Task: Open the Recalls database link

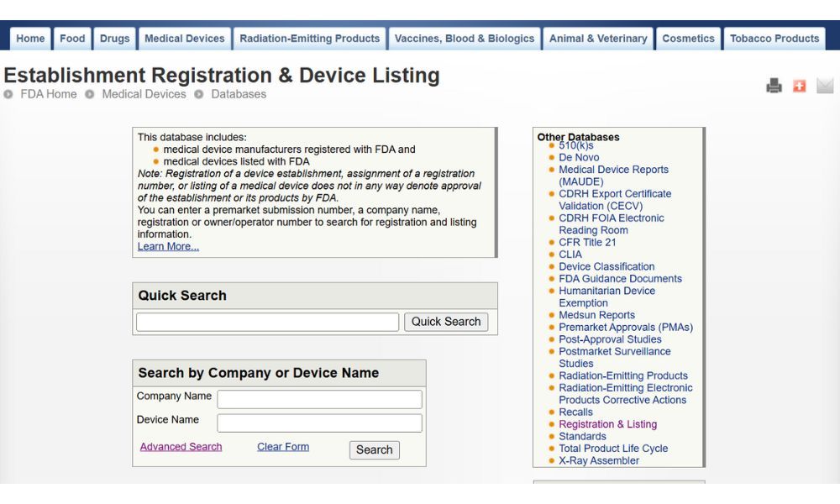Action: 575,412
